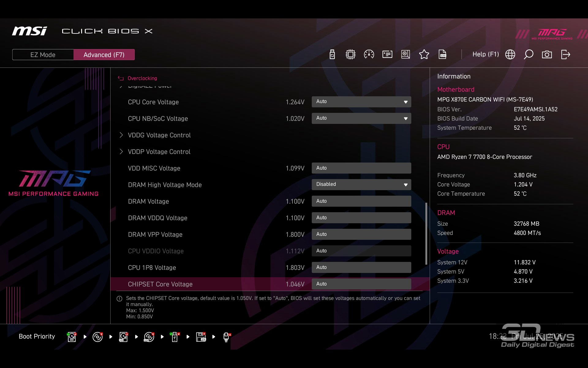Image resolution: width=588 pixels, height=368 pixels.
Task: Click the AMD Ryzen 7 7700 processor name
Action: pos(484,157)
